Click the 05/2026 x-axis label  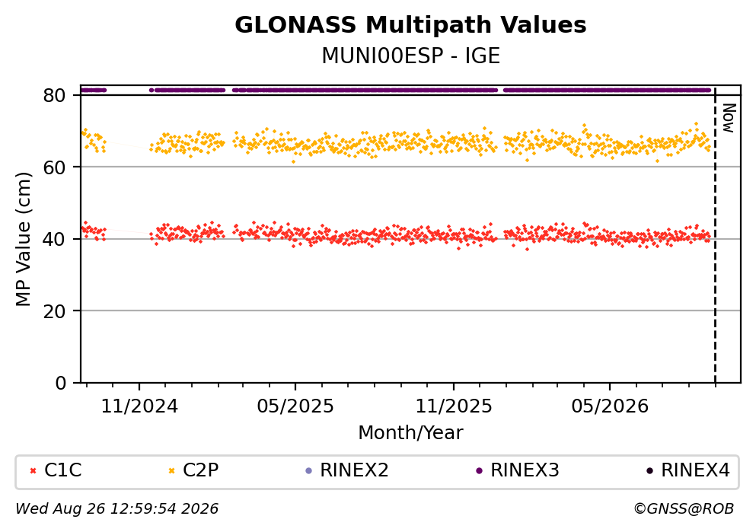(610, 406)
